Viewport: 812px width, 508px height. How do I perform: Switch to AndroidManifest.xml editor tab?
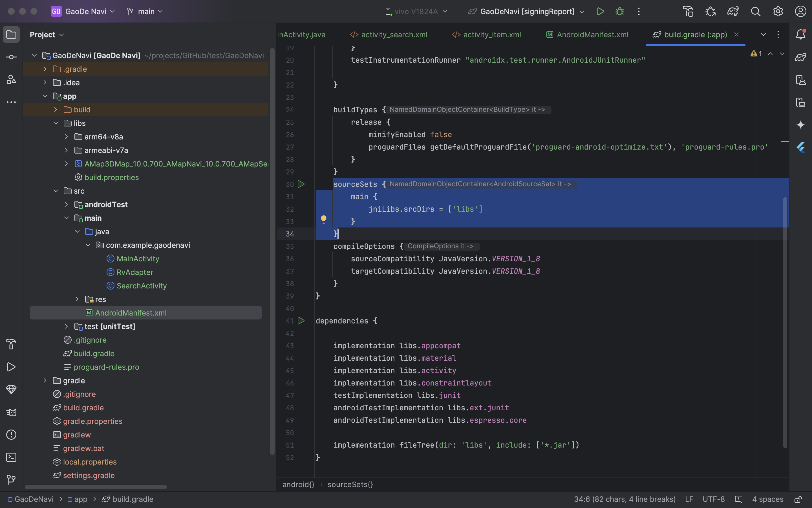click(x=587, y=35)
